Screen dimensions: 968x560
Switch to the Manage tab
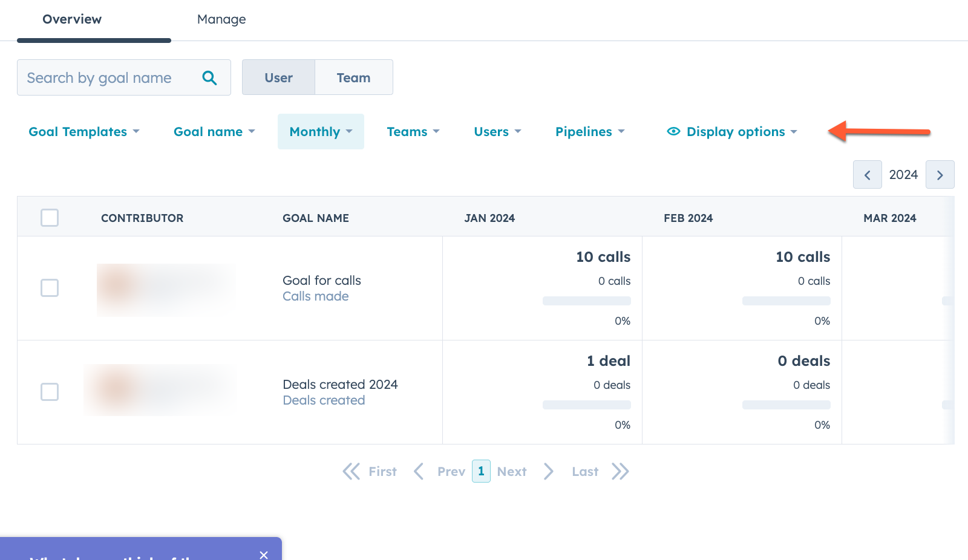coord(221,19)
